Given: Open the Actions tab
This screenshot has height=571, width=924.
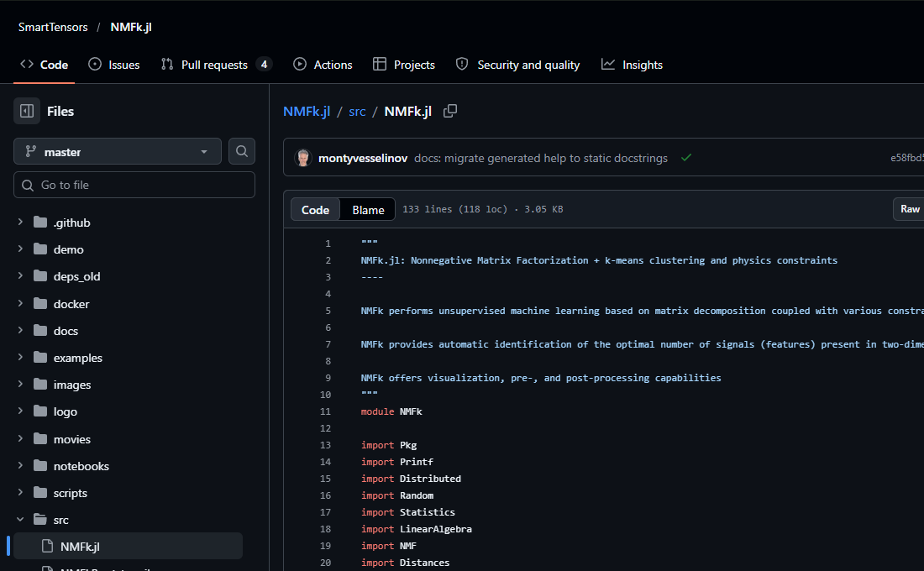Looking at the screenshot, I should click(x=323, y=65).
